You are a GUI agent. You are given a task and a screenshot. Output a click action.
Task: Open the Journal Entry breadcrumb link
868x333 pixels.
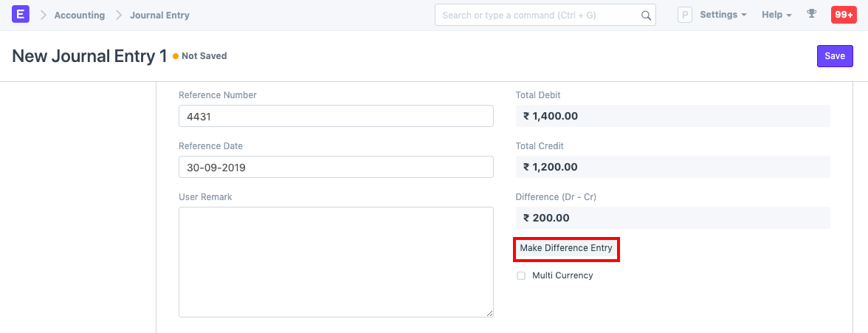click(159, 16)
